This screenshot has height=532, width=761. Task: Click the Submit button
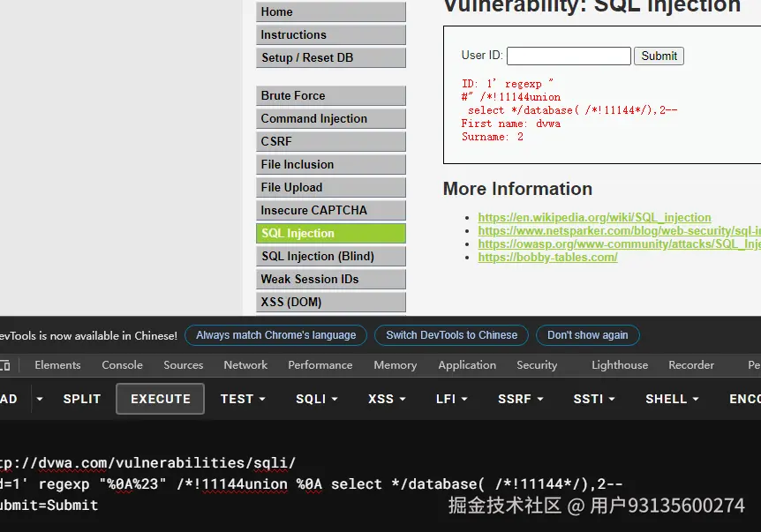pyautogui.click(x=659, y=56)
